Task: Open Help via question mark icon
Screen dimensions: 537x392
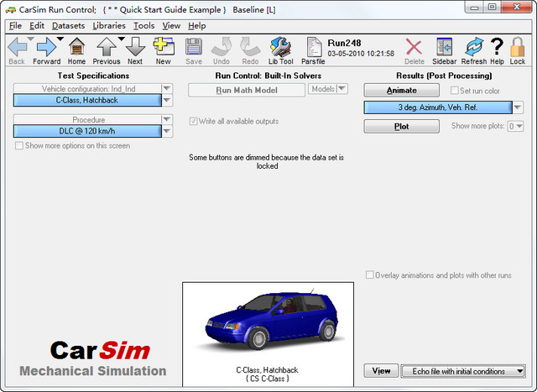Action: pos(497,47)
